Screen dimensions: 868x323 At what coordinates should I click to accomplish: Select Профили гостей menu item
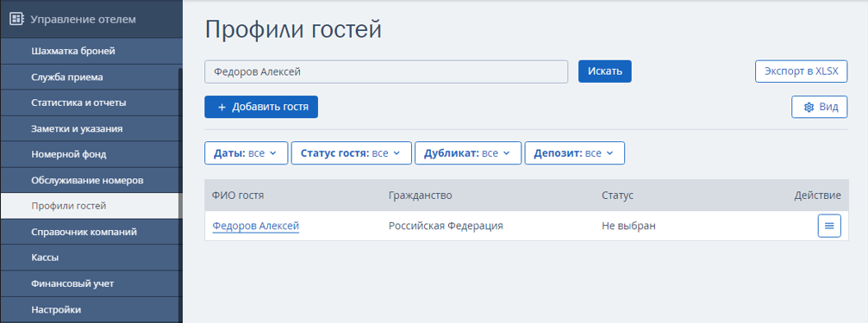(91, 207)
